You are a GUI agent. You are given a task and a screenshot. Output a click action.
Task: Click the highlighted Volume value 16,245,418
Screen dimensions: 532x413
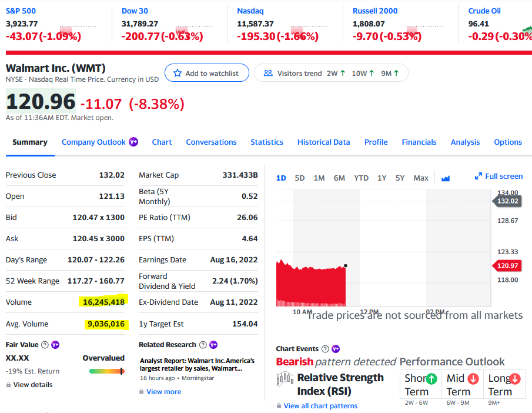coord(103,302)
